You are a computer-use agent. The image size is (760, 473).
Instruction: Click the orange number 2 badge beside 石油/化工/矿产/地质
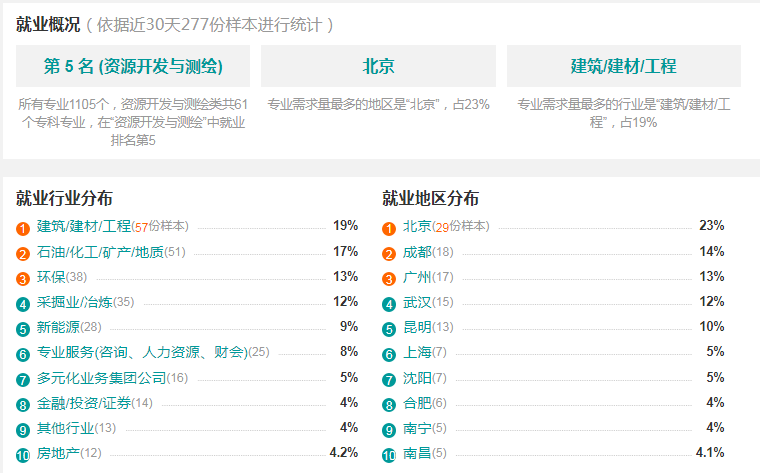(23, 253)
